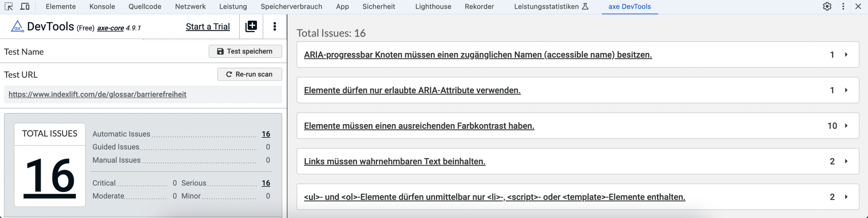
Task: Click the Manual Issues label
Action: click(x=116, y=160)
